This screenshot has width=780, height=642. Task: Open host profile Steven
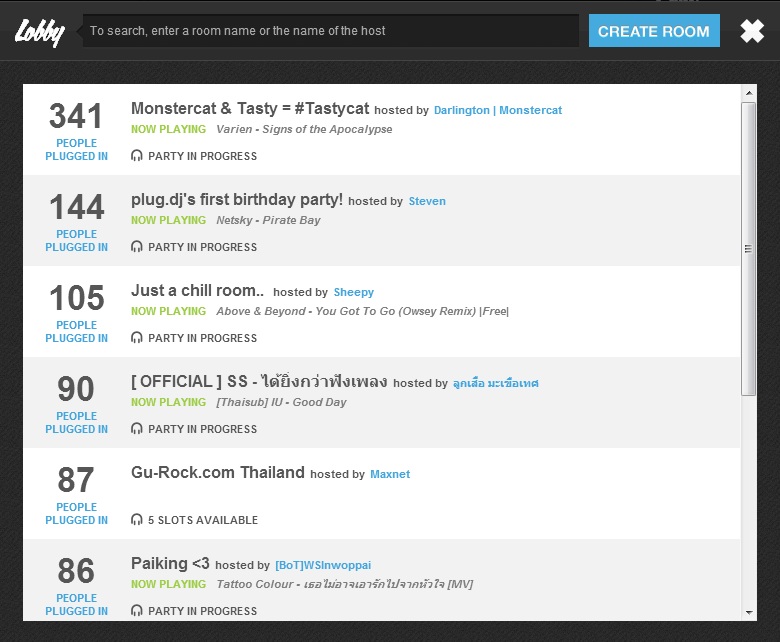pyautogui.click(x=427, y=201)
